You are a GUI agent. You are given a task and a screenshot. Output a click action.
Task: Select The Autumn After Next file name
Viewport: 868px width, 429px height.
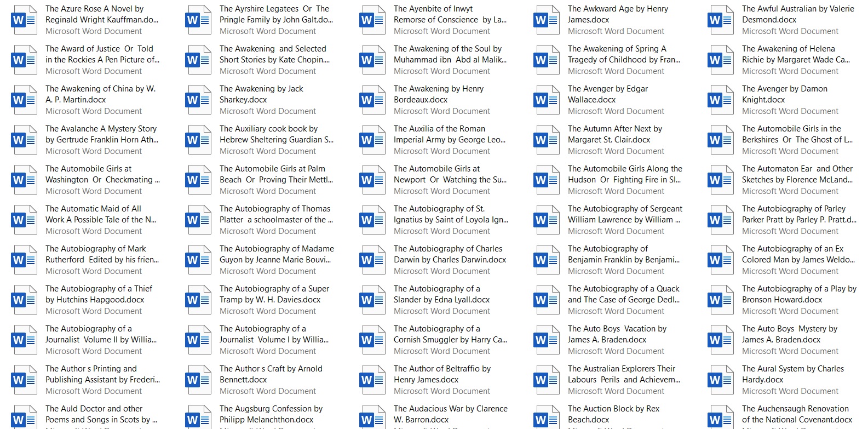615,134
